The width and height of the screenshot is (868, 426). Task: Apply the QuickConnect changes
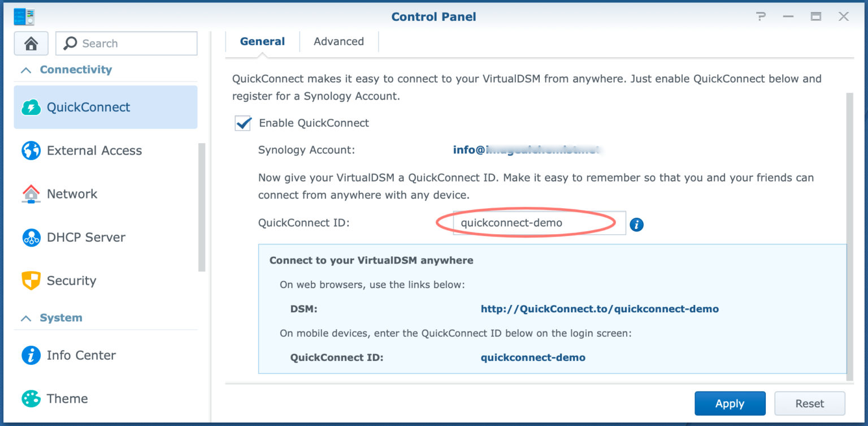coord(730,403)
